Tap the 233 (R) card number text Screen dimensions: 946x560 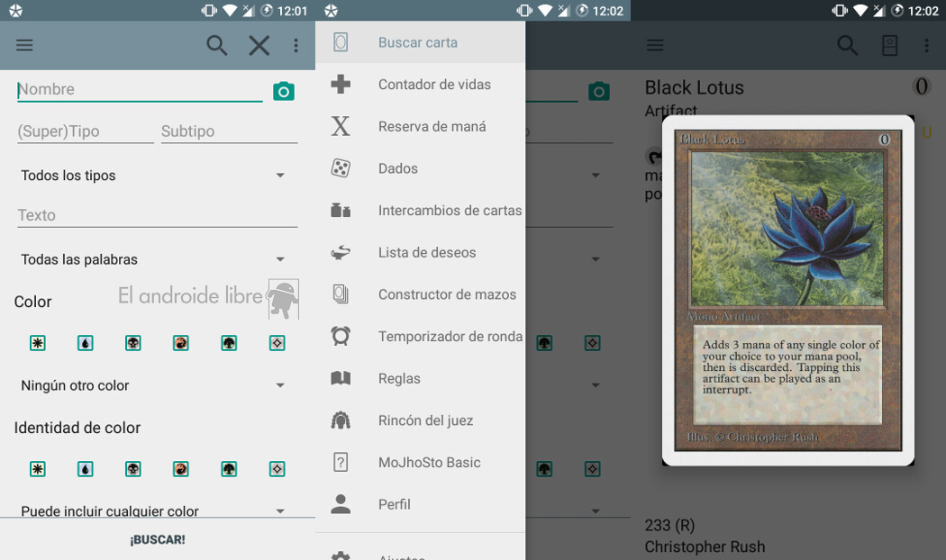coord(669,526)
